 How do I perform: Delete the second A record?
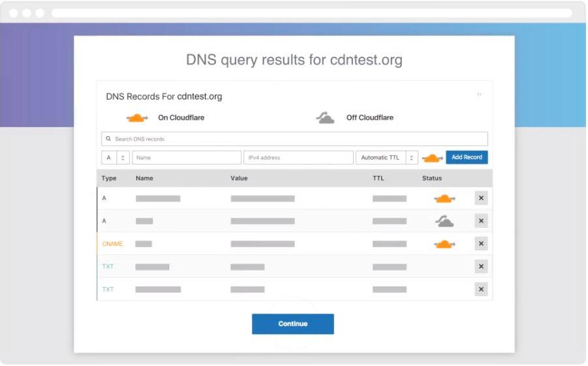(481, 221)
